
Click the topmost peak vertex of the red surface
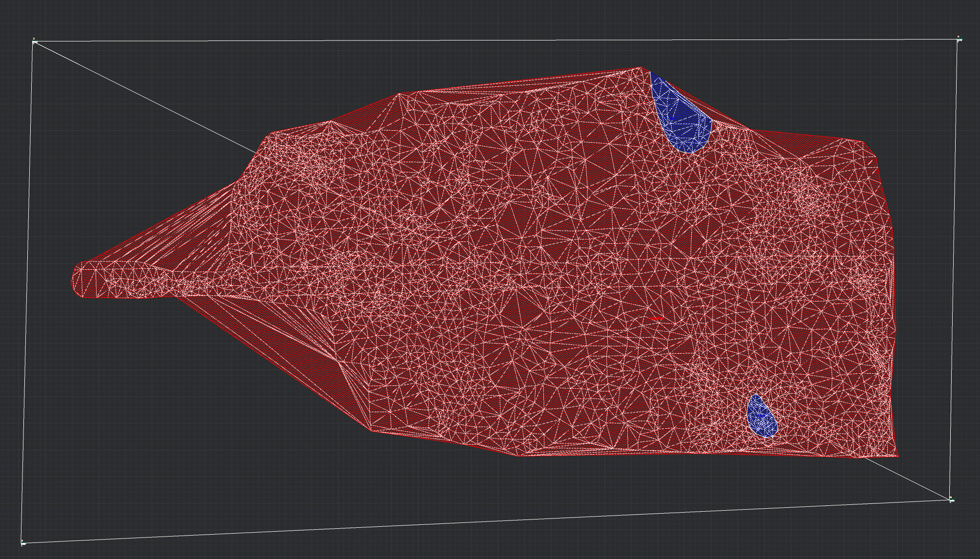pos(641,68)
